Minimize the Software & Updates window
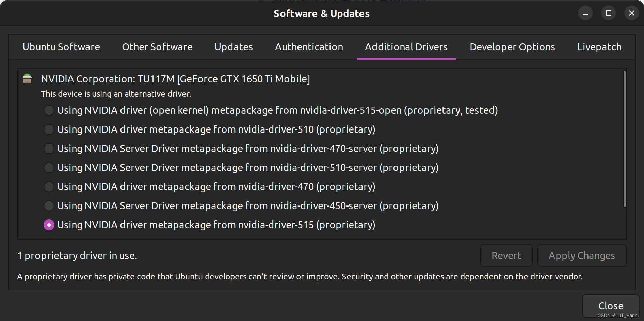This screenshot has height=321, width=644. [x=585, y=13]
